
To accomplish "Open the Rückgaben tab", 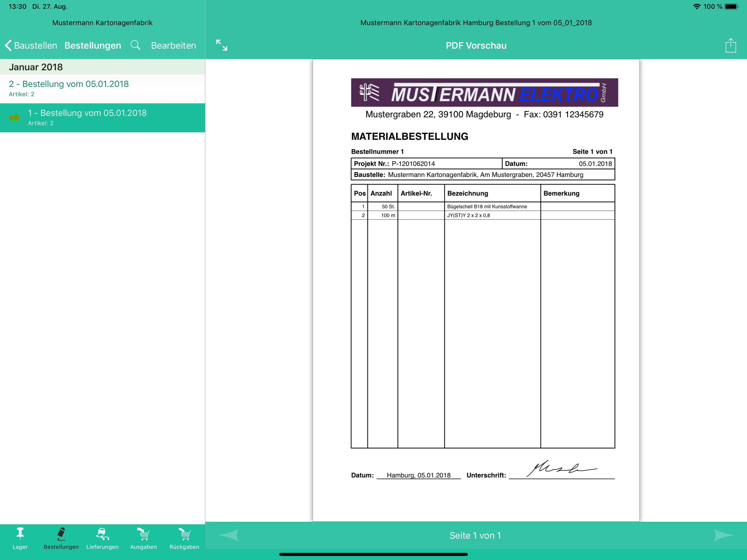I will [184, 538].
